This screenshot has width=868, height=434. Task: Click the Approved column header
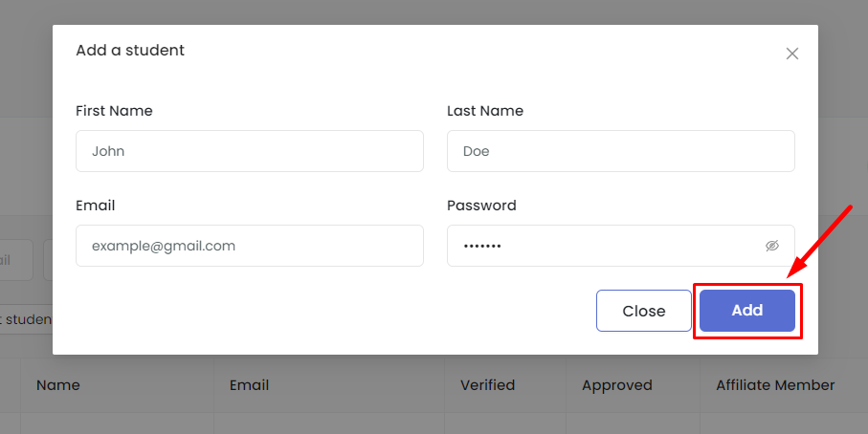click(616, 385)
